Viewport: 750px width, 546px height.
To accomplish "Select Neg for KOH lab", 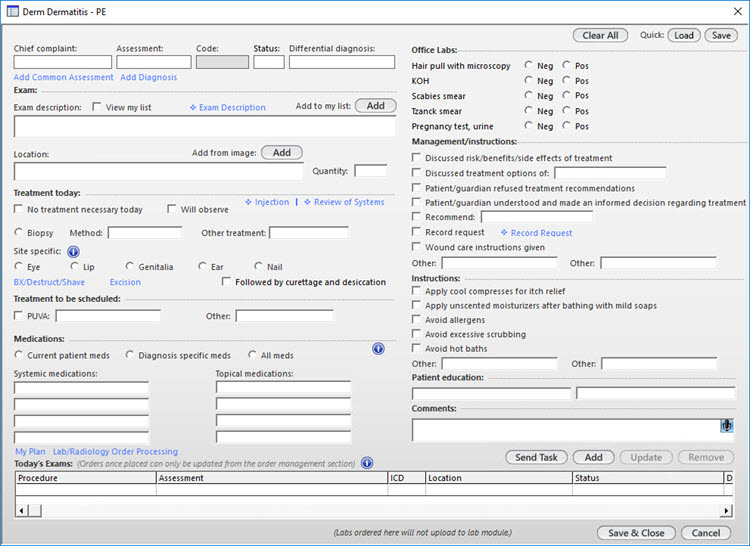I will [x=529, y=80].
